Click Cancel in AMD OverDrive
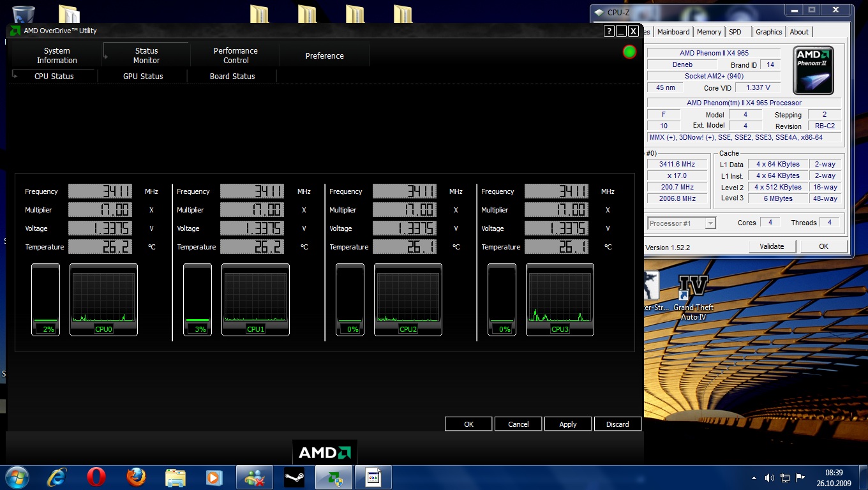The image size is (868, 490). [x=518, y=424]
